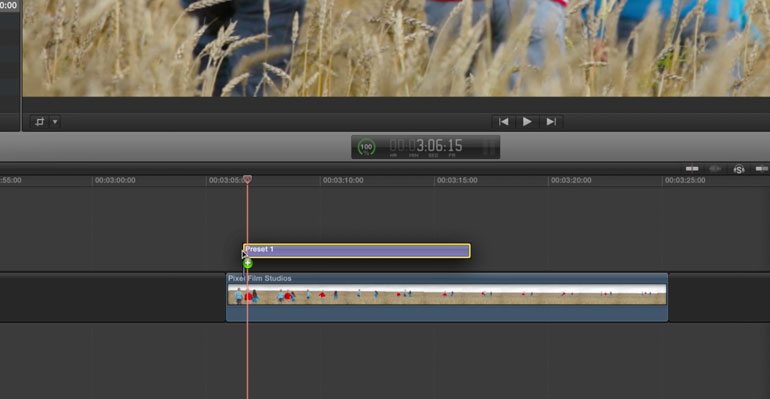This screenshot has height=399, width=770.
Task: Select the Preset 1 title clip
Action: [x=357, y=251]
